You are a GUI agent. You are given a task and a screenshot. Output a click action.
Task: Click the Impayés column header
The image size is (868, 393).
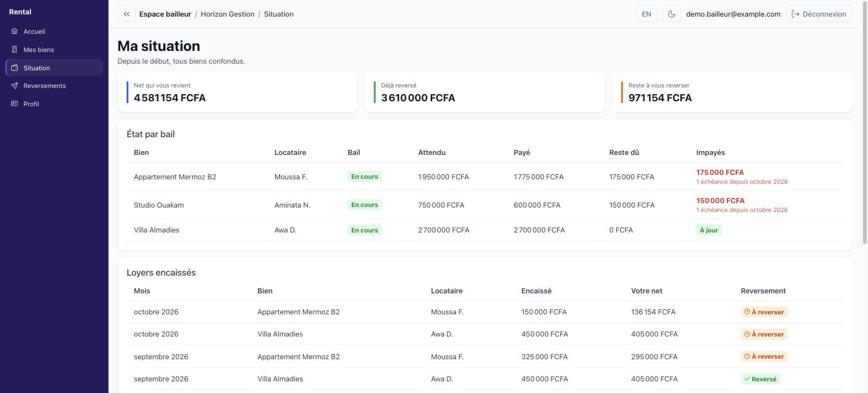pyautogui.click(x=710, y=153)
